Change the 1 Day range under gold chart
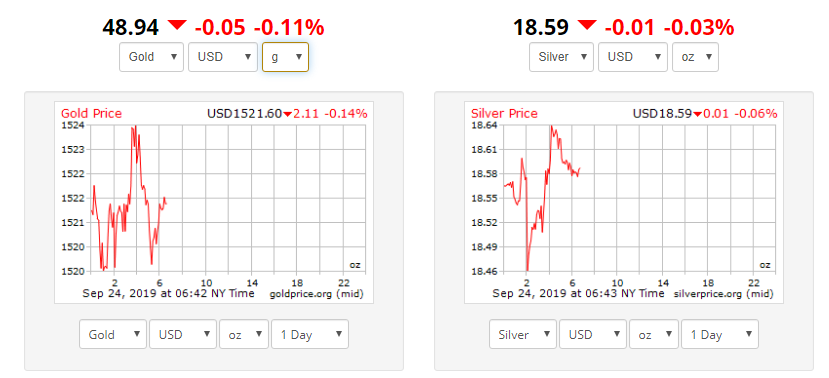The width and height of the screenshot is (829, 378). tap(310, 334)
